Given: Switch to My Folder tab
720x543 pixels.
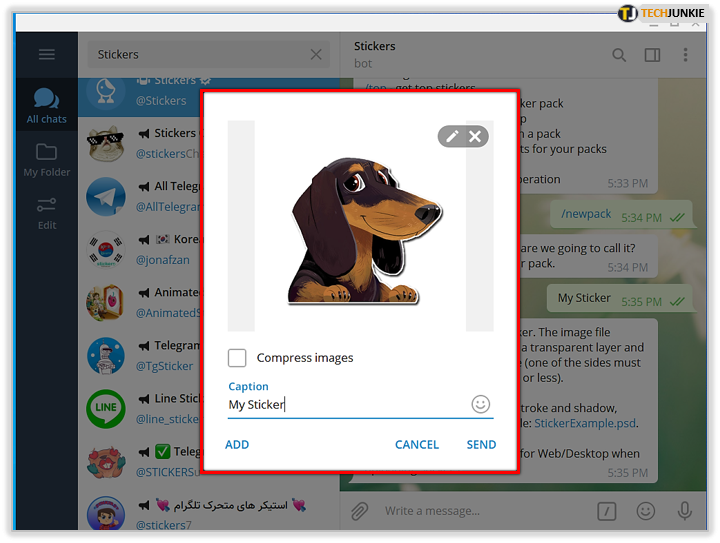Looking at the screenshot, I should tap(46, 160).
